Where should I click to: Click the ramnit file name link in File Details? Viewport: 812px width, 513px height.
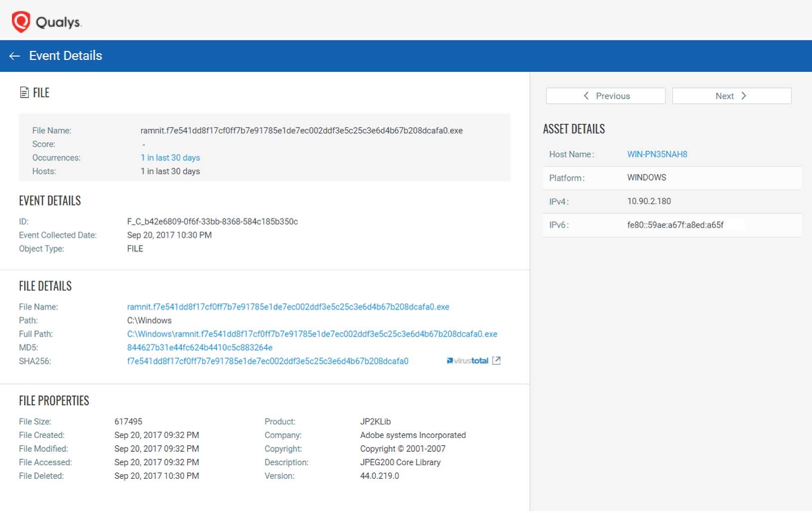point(288,307)
